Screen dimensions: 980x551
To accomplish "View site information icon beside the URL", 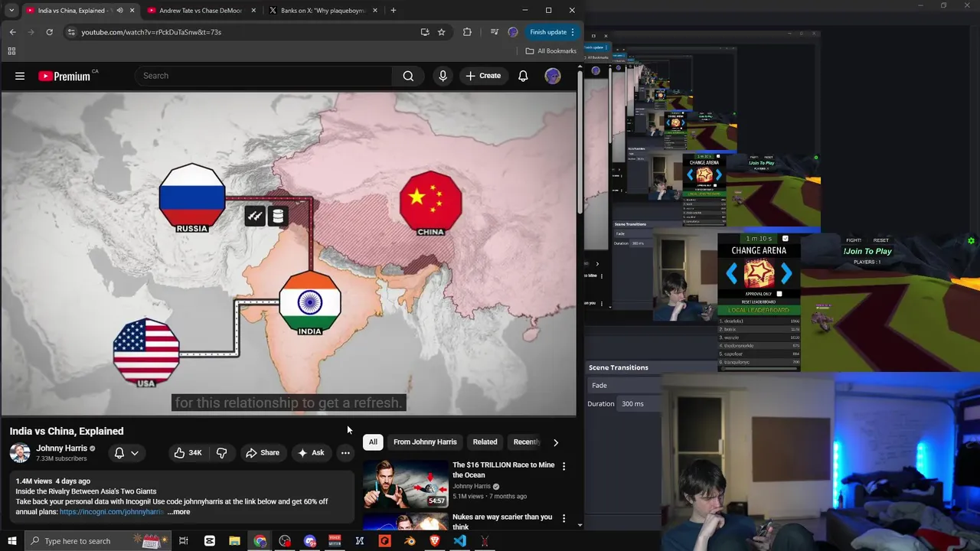I will click(71, 32).
